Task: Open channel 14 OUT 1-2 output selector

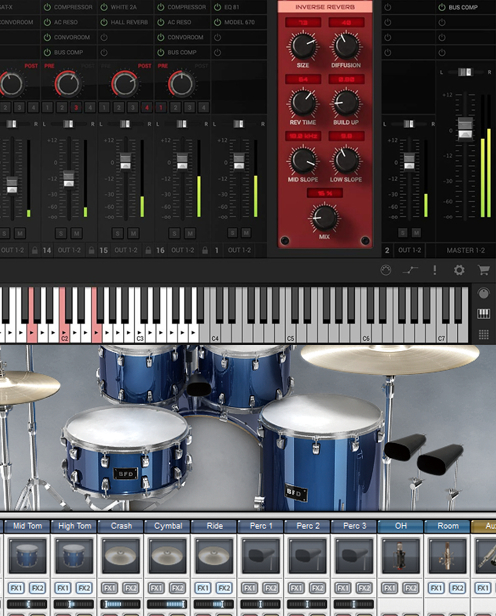Action: (69, 250)
